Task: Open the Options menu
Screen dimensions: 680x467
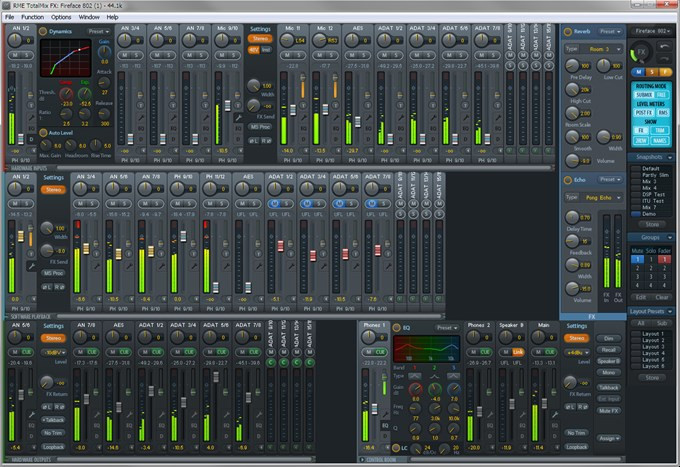Action: point(61,17)
